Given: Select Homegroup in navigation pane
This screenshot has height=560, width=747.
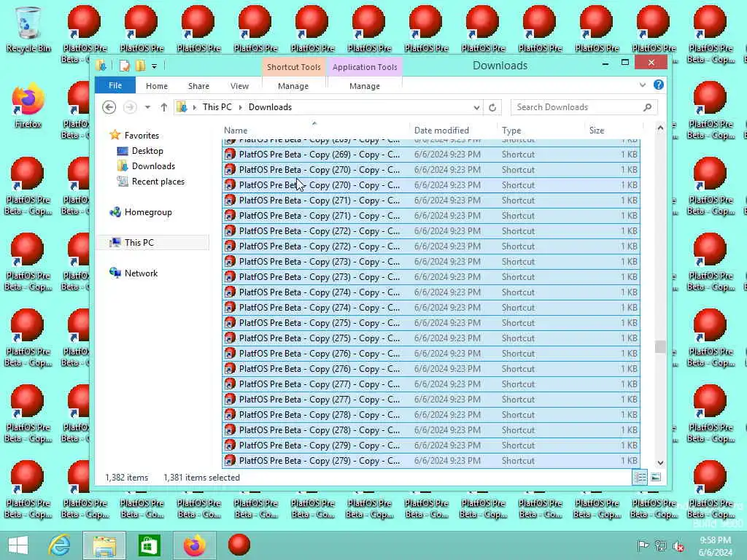Looking at the screenshot, I should click(147, 212).
